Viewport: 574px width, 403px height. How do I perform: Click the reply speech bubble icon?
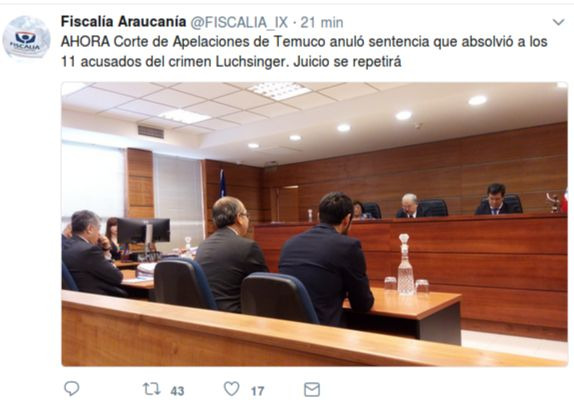point(71,388)
